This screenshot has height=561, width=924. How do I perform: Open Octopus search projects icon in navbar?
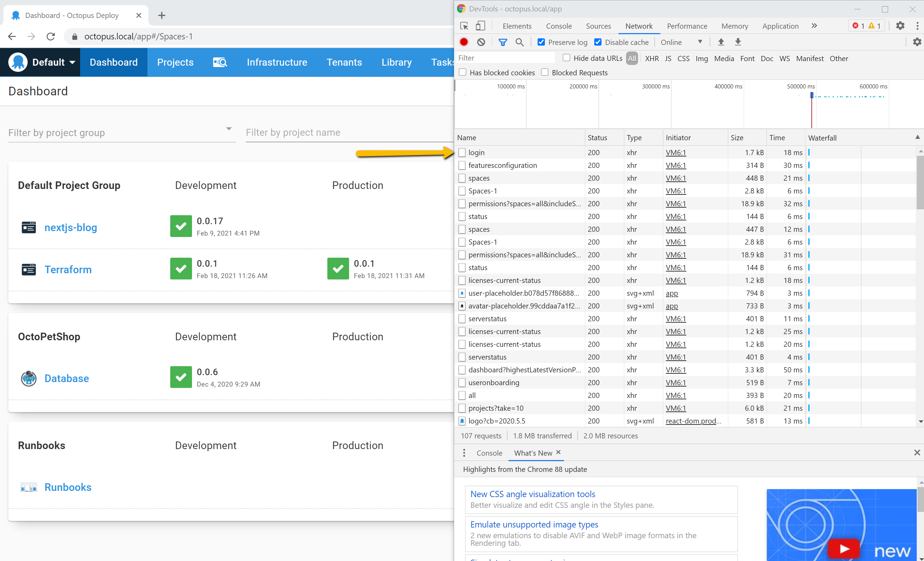coord(220,62)
